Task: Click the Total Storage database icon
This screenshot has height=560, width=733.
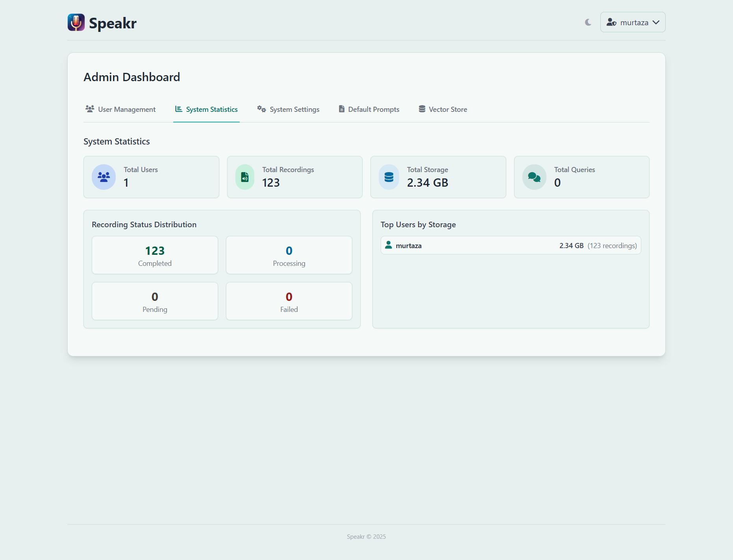Action: tap(389, 177)
